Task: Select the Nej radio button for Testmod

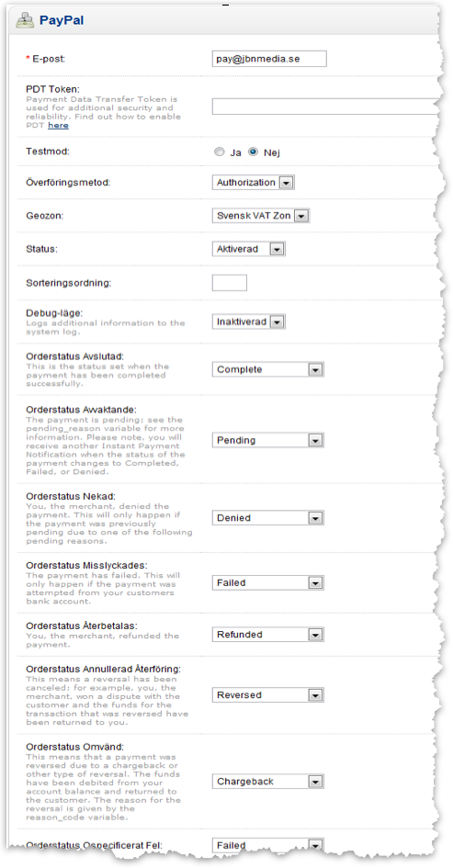Action: pos(253,152)
